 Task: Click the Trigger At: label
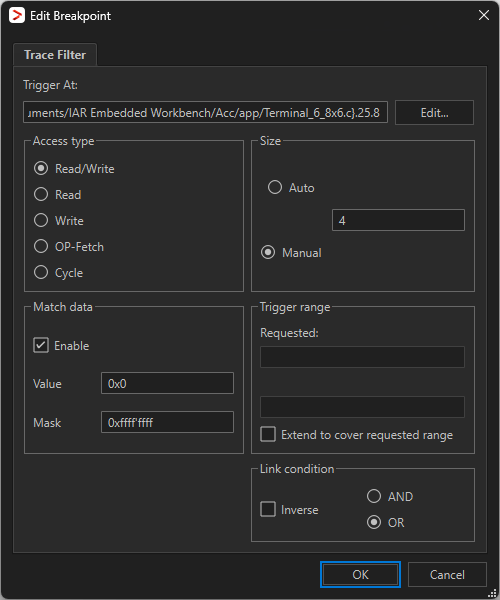[50, 85]
